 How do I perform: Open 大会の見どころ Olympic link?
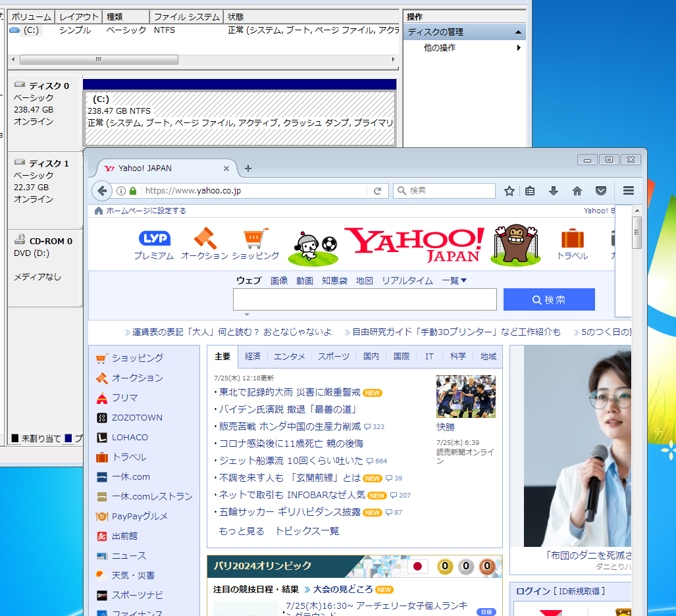(x=343, y=589)
